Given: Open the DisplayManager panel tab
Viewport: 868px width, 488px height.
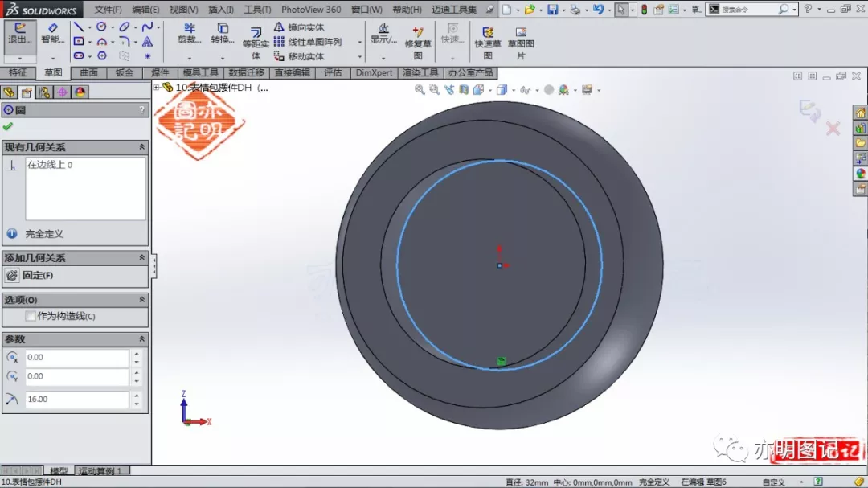Looking at the screenshot, I should [80, 92].
